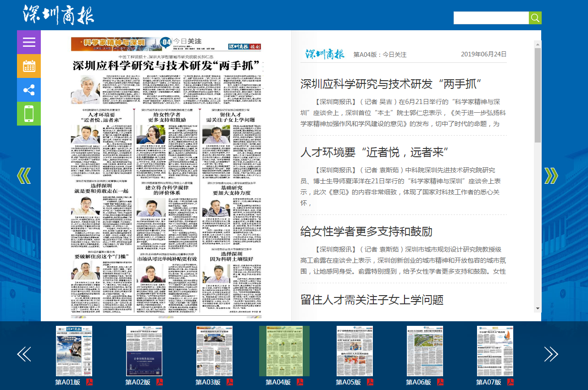Image resolution: width=588 pixels, height=390 pixels.
Task: Click excerpt beginning （记者 袁斯茹）中科院深圳先进技术研究院
Action: tap(404, 187)
